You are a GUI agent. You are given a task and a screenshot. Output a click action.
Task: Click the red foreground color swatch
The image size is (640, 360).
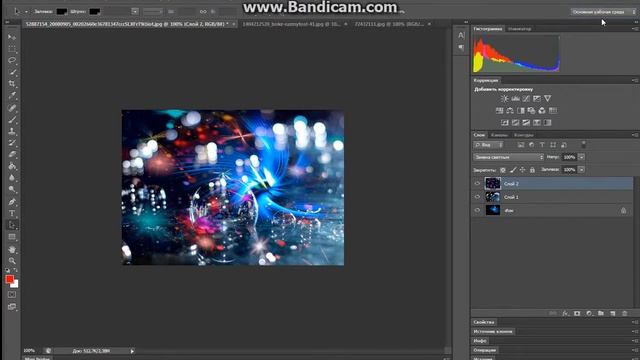(x=10, y=279)
